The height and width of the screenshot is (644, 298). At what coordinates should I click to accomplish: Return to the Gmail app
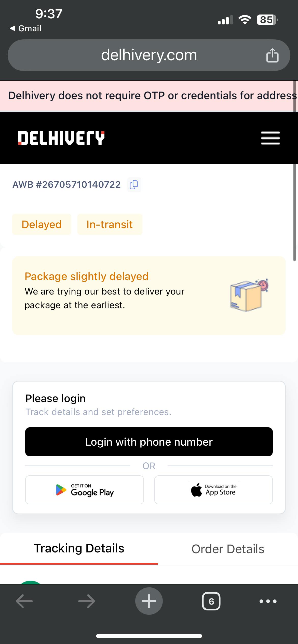tap(25, 28)
